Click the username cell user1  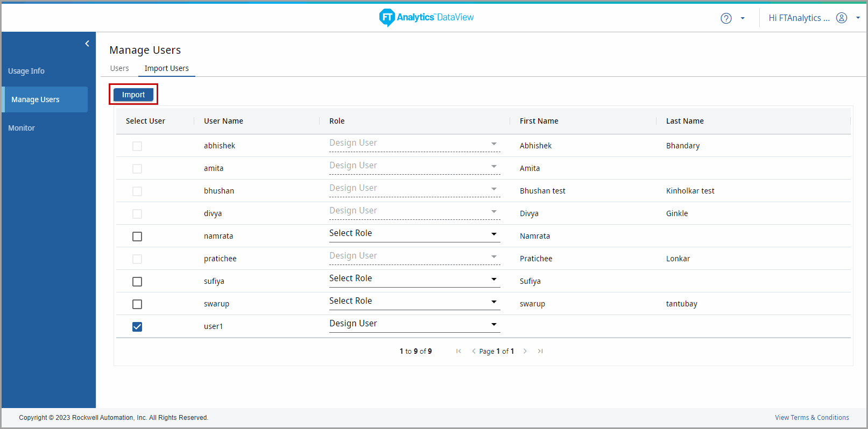click(213, 326)
